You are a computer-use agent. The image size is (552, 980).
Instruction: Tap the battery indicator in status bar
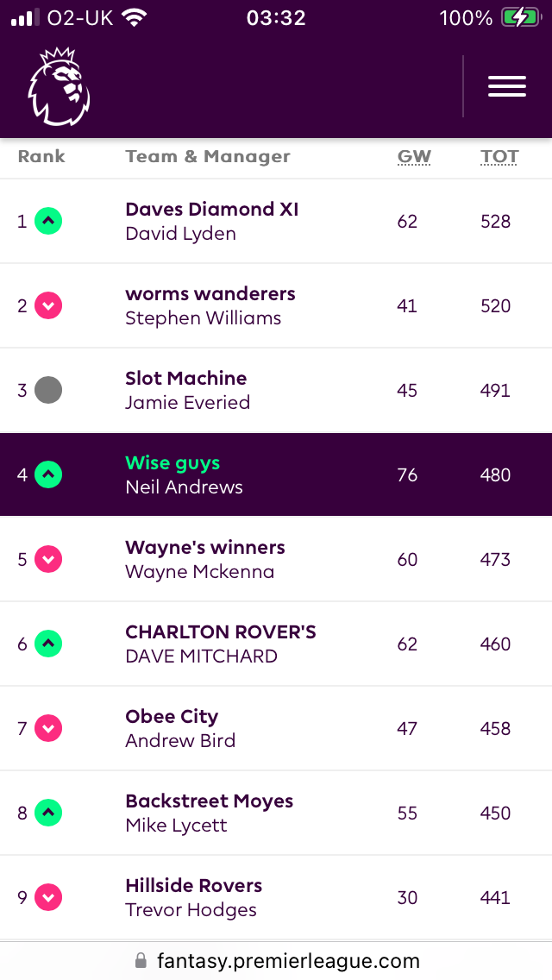(520, 18)
